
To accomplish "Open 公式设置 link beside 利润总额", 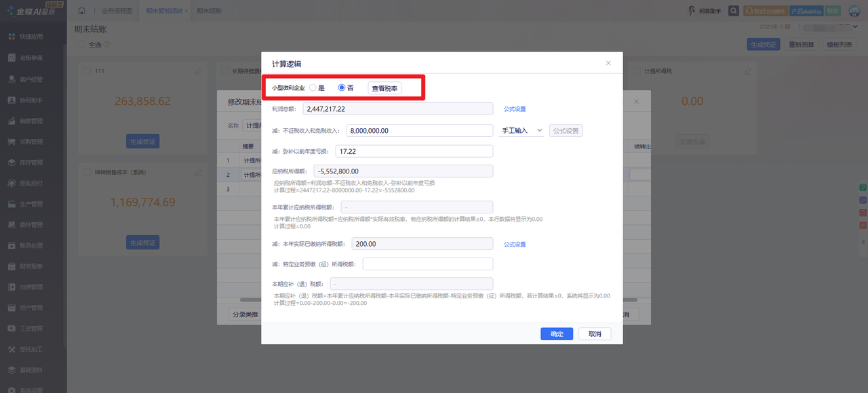I will [515, 109].
